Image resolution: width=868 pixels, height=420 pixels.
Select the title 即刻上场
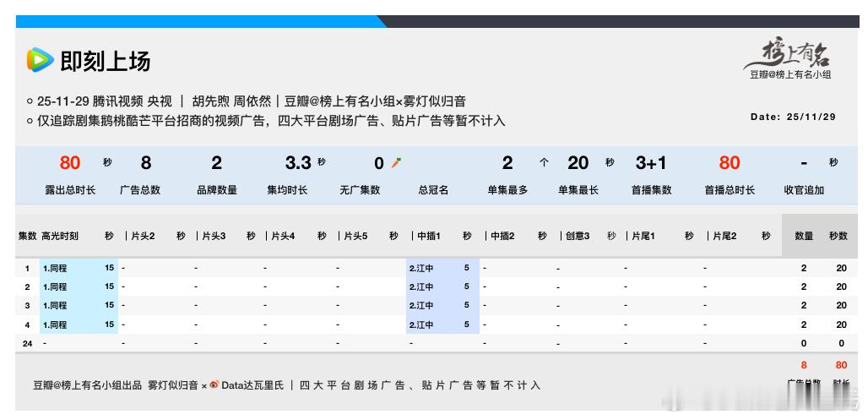click(106, 61)
